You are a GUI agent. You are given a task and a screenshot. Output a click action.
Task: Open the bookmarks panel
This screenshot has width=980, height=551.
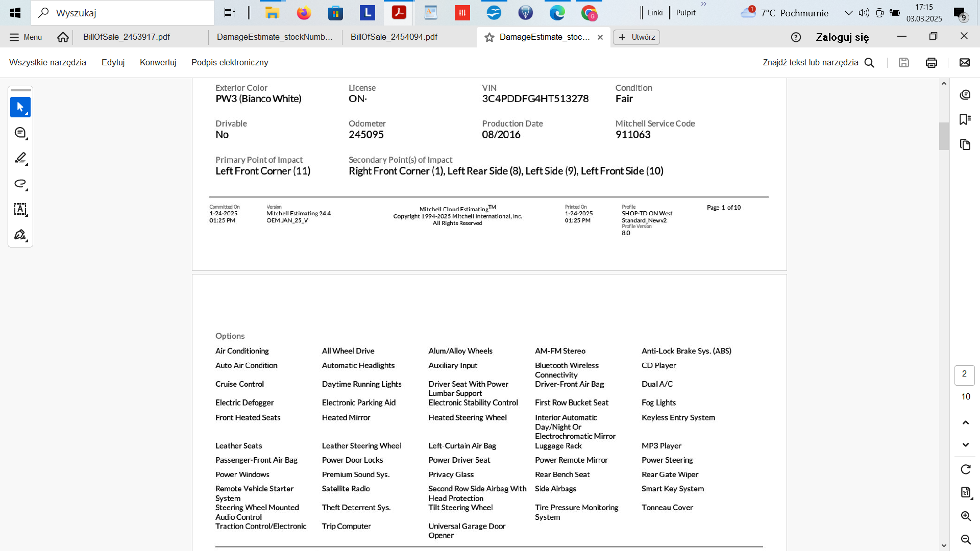point(965,119)
